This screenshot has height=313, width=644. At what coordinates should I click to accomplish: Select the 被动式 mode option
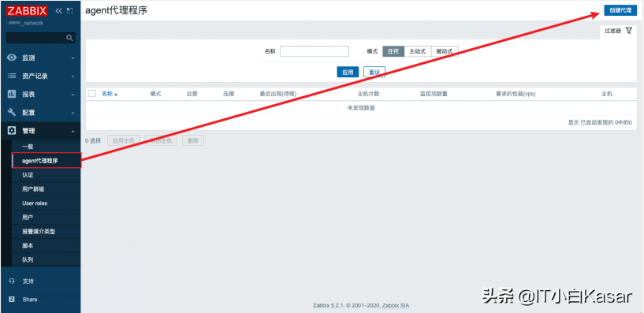[445, 51]
